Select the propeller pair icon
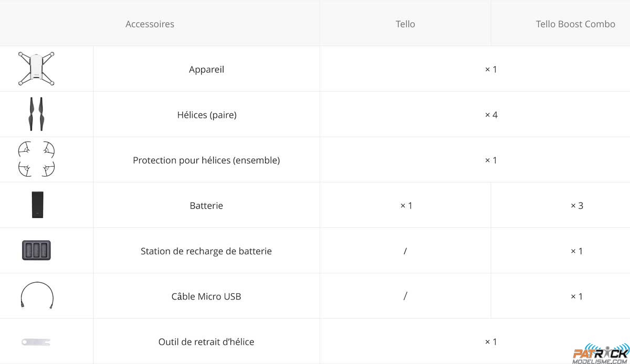 point(36,114)
